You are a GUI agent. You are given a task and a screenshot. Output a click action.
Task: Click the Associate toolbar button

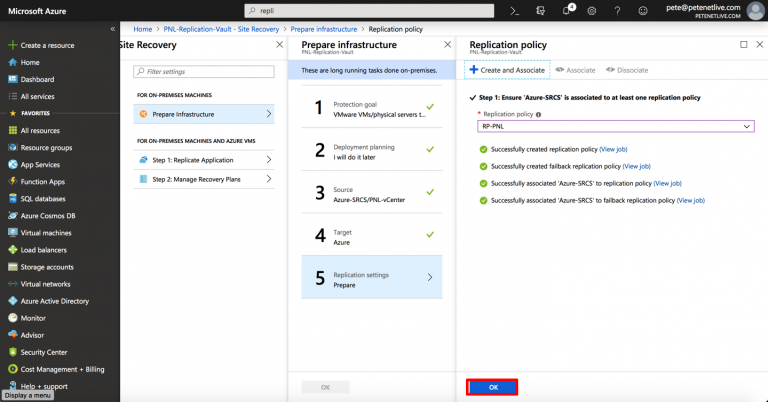pyautogui.click(x=576, y=70)
